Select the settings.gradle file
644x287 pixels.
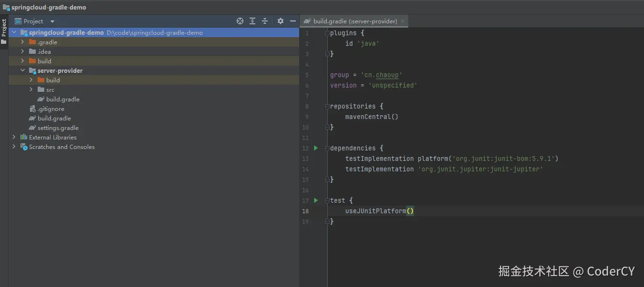point(58,128)
